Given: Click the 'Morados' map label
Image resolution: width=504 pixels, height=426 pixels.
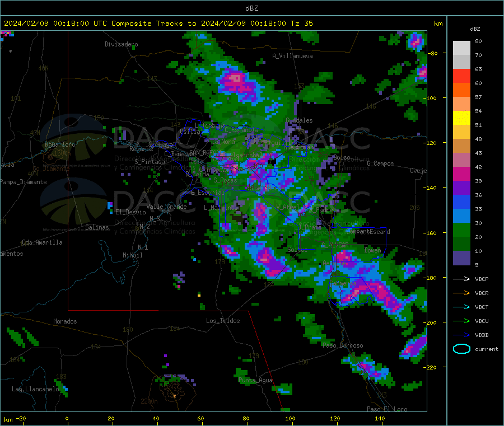Looking at the screenshot, I should [65, 321].
